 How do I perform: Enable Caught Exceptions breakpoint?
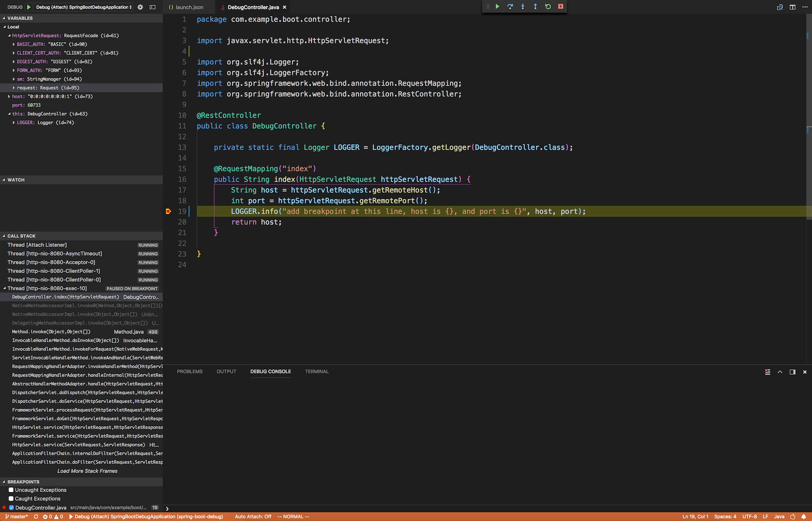tap(11, 499)
